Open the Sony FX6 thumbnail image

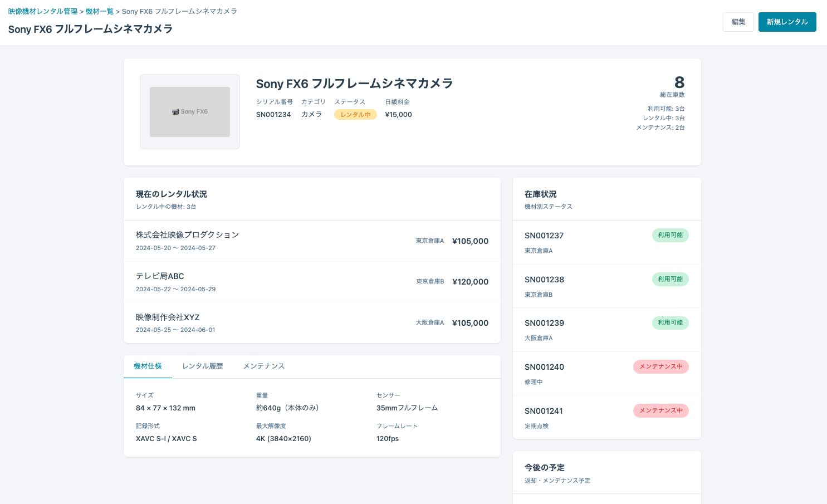(190, 112)
